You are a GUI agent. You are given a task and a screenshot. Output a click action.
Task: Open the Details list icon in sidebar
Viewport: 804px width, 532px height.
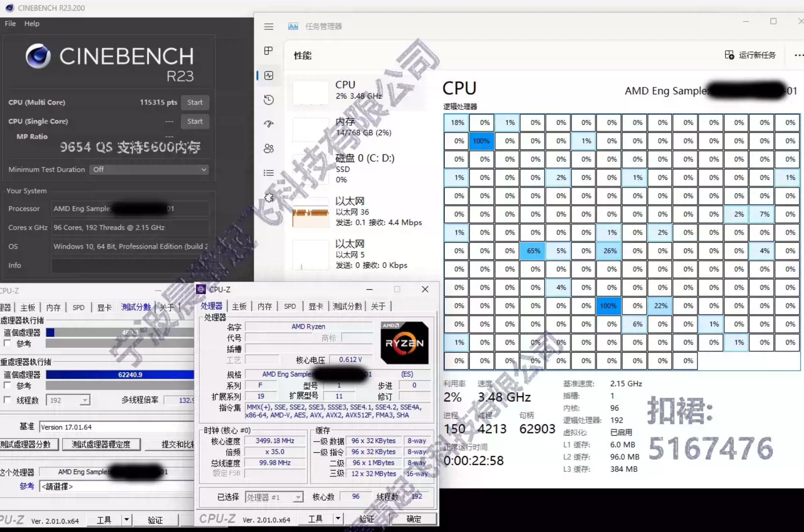point(268,173)
